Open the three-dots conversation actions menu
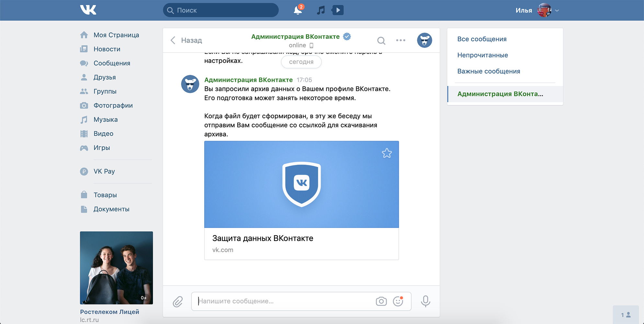 pyautogui.click(x=401, y=40)
